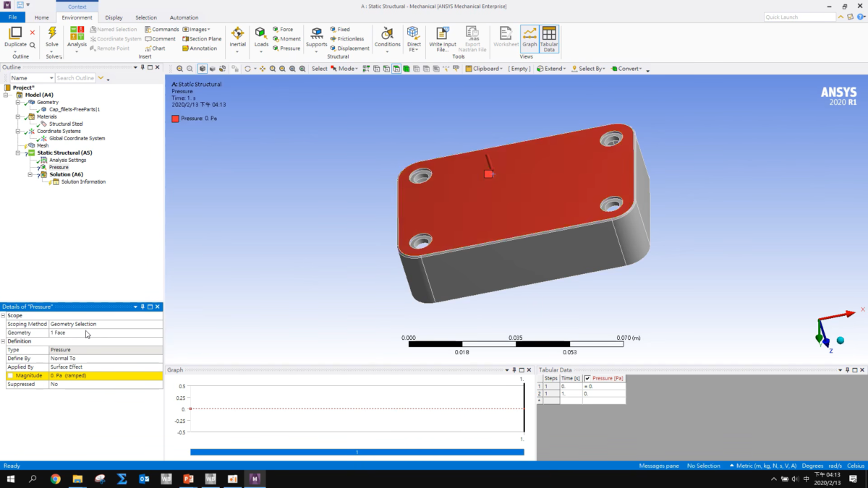868x488 pixels.
Task: Click the Write Input File icon
Action: tap(442, 33)
